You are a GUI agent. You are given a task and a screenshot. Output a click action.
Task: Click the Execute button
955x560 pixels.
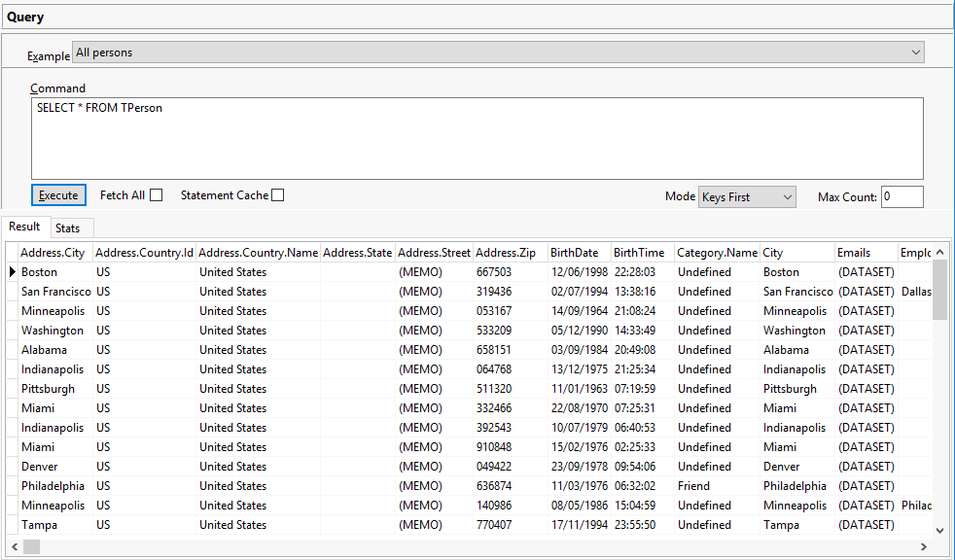(x=58, y=195)
